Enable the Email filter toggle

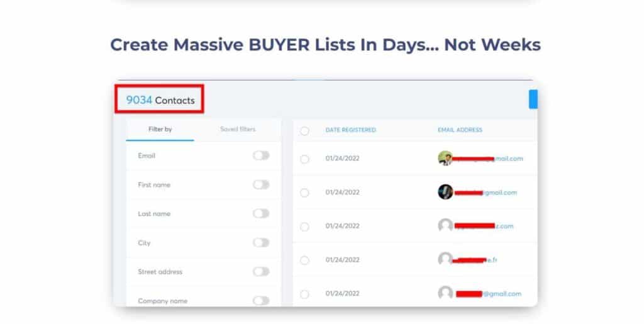point(261,155)
